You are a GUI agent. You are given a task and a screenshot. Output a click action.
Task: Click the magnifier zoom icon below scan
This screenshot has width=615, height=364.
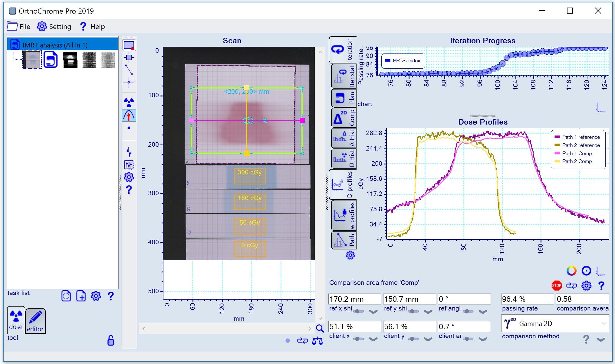[320, 328]
